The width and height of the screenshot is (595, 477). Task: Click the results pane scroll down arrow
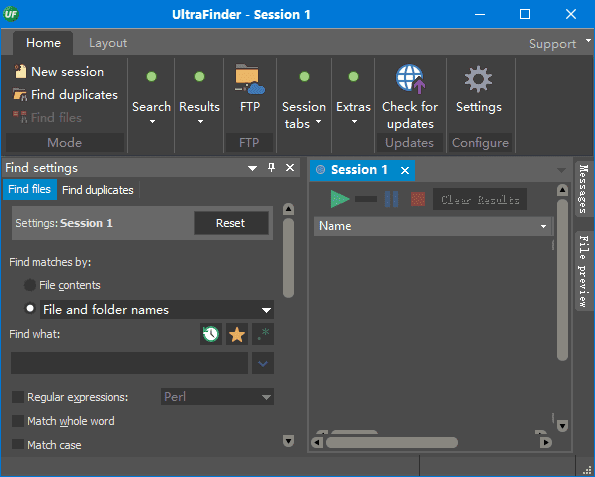pyautogui.click(x=562, y=426)
